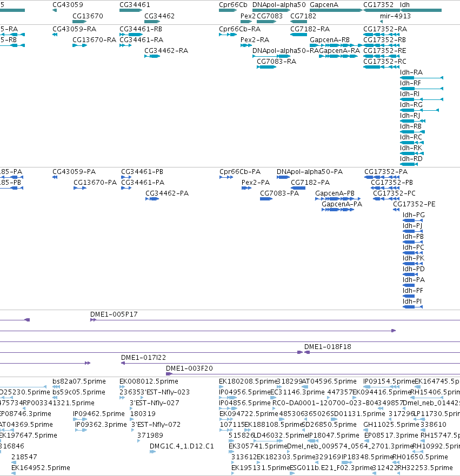Click the GapcenA gene label

coord(324,5)
